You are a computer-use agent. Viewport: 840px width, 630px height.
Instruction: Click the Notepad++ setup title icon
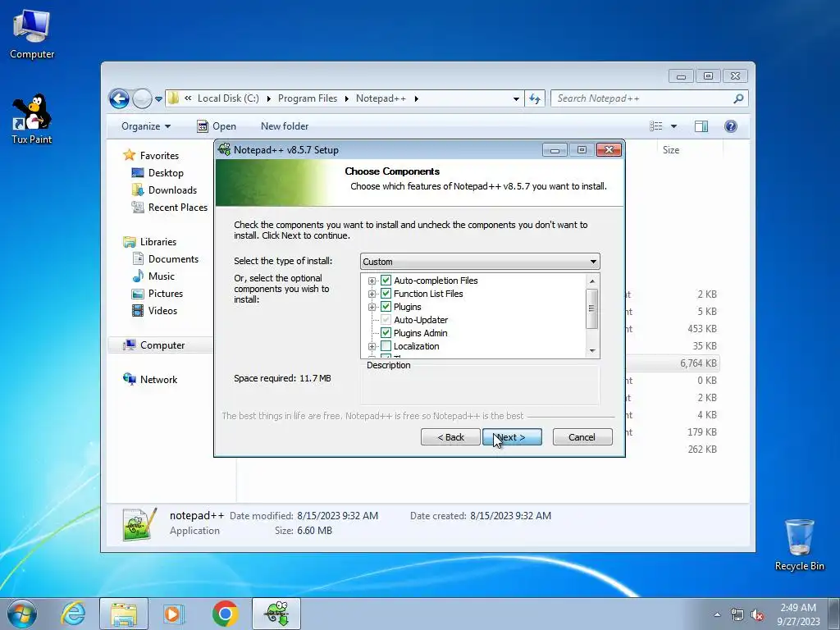point(225,149)
